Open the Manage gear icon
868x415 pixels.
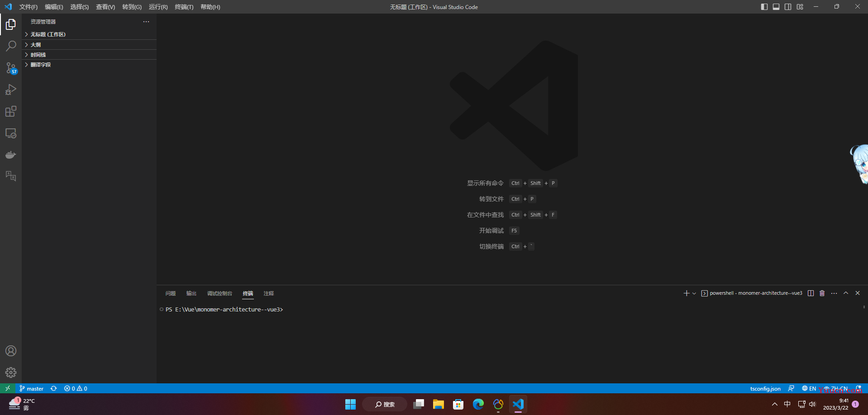[11, 373]
